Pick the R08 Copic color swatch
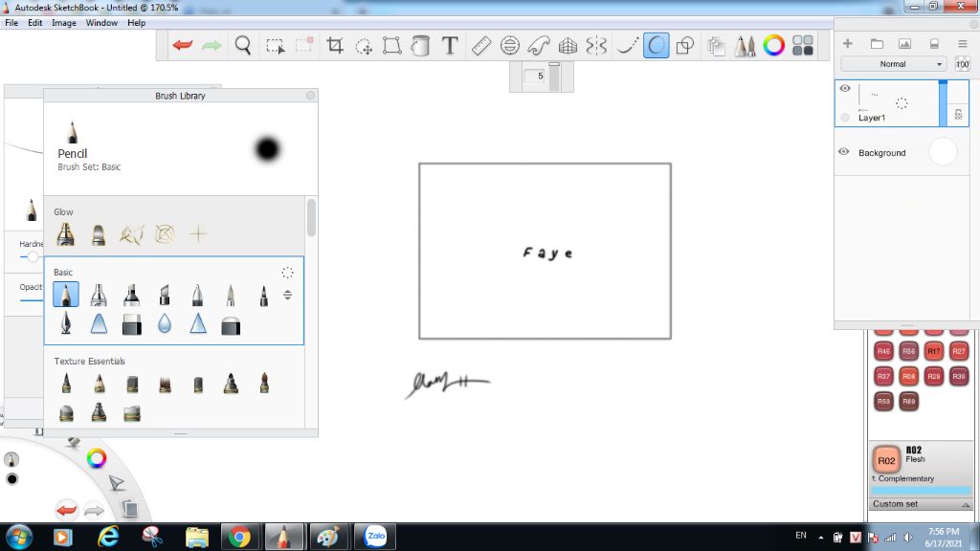Image resolution: width=980 pixels, height=551 pixels. tap(908, 376)
